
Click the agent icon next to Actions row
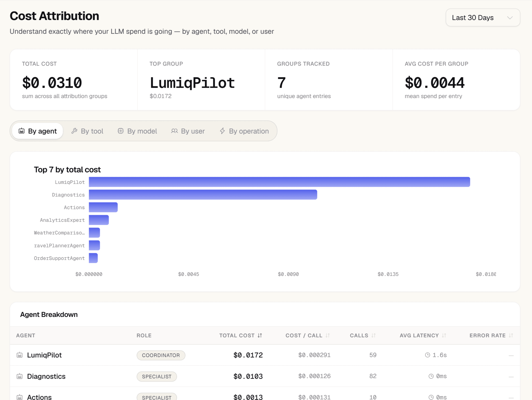pos(20,397)
